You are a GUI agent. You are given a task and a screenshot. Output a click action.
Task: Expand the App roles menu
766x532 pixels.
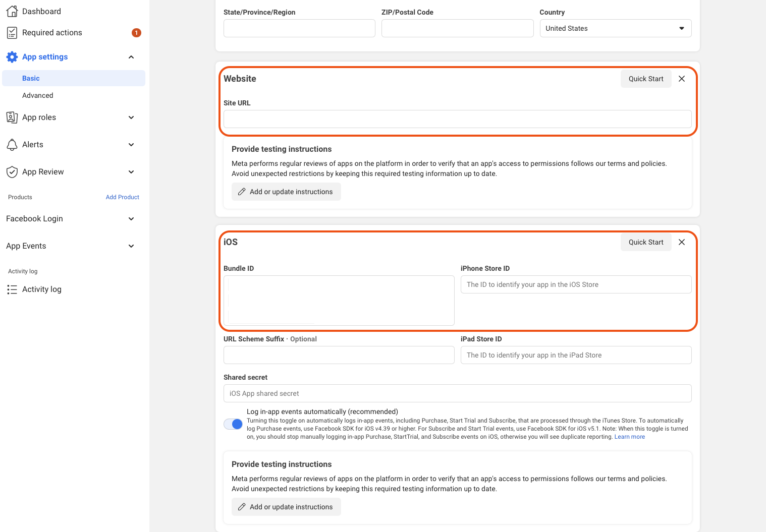pos(131,117)
